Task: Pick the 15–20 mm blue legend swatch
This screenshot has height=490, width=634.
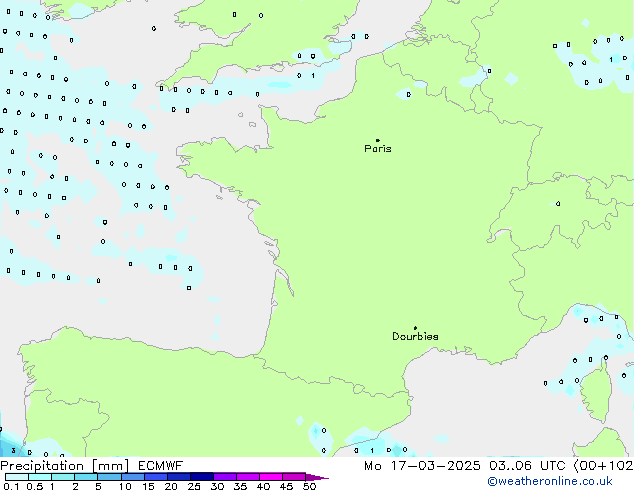Action: pyautogui.click(x=156, y=477)
